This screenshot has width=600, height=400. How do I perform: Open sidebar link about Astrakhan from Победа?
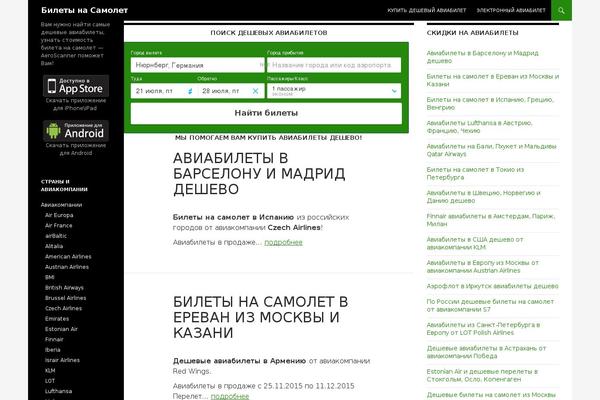point(486,352)
